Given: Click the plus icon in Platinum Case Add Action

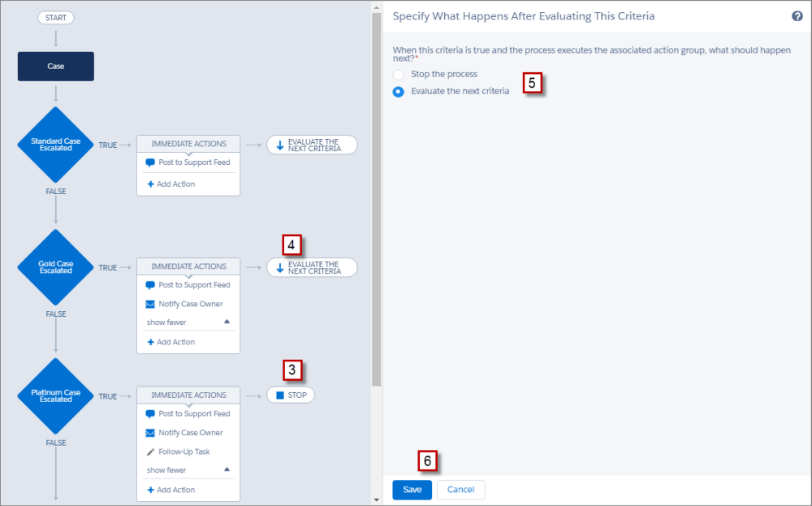Looking at the screenshot, I should pyautogui.click(x=151, y=490).
